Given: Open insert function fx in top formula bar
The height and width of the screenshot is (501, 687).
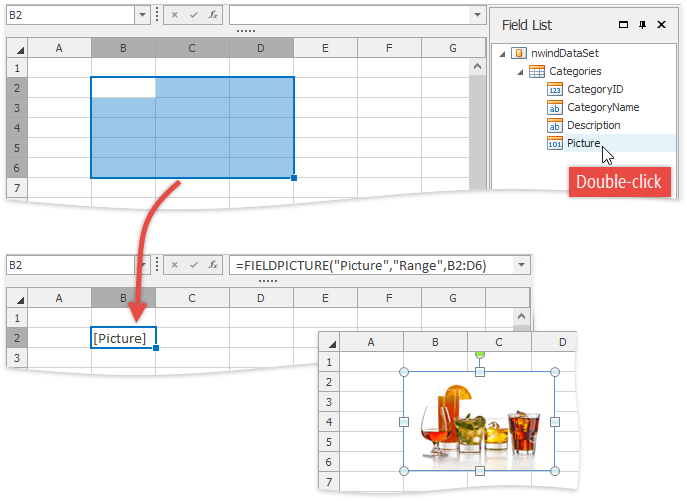Looking at the screenshot, I should coord(213,15).
